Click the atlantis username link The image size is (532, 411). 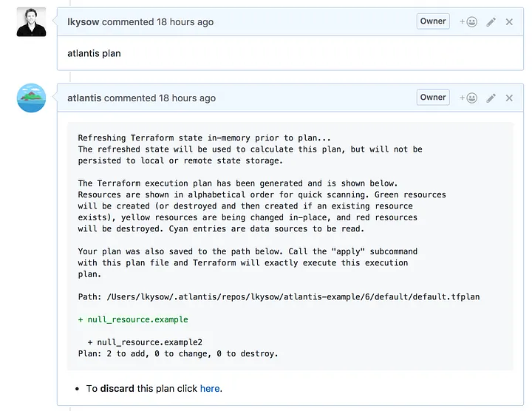tap(84, 98)
